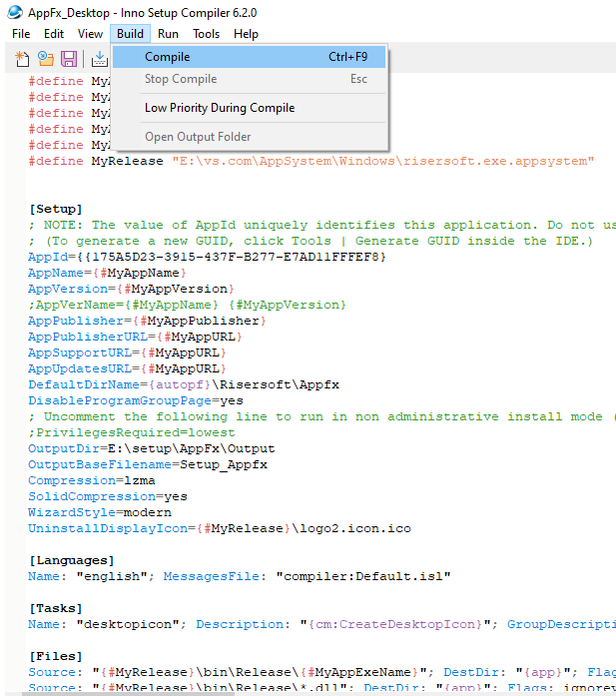Screen dimensions: 616x696
Task: Click the "english" language entry line
Action: click(240, 576)
